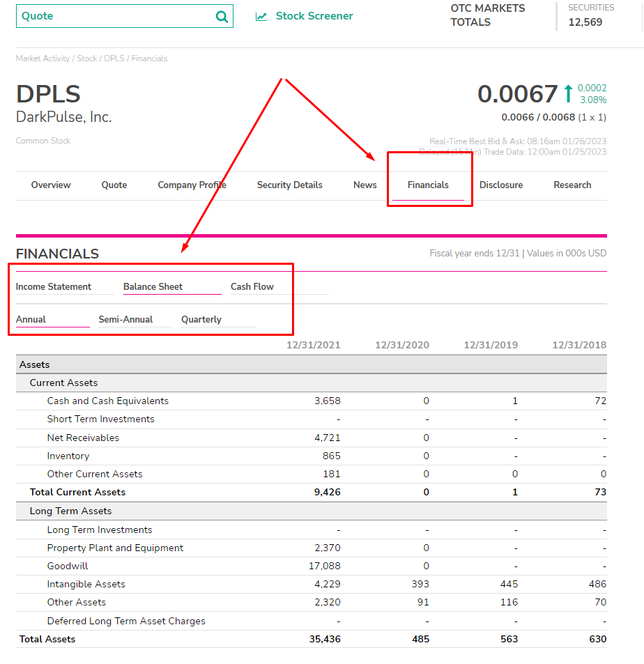Screen dimensions: 644x664
Task: Click the 3,658 cash value
Action: [x=327, y=401]
